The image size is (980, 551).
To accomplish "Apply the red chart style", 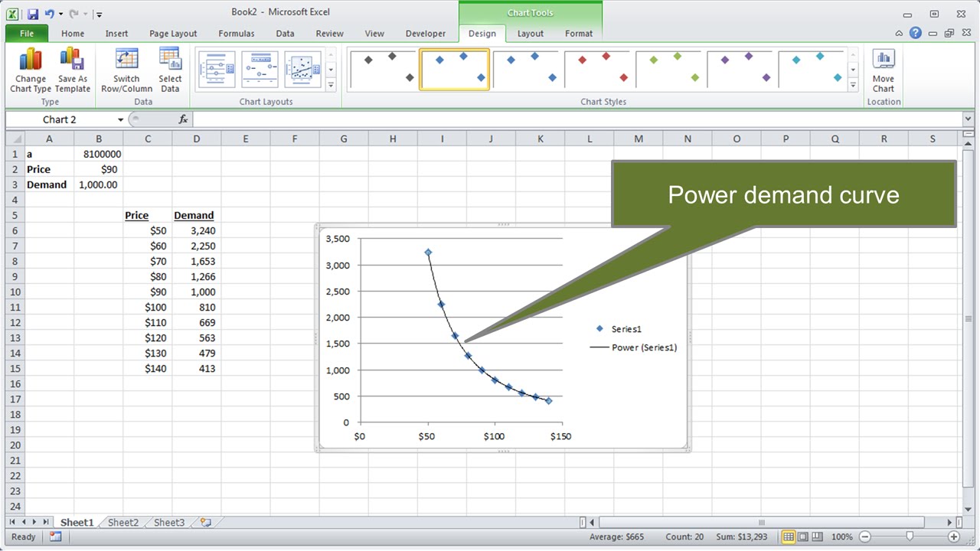I will pyautogui.click(x=598, y=70).
